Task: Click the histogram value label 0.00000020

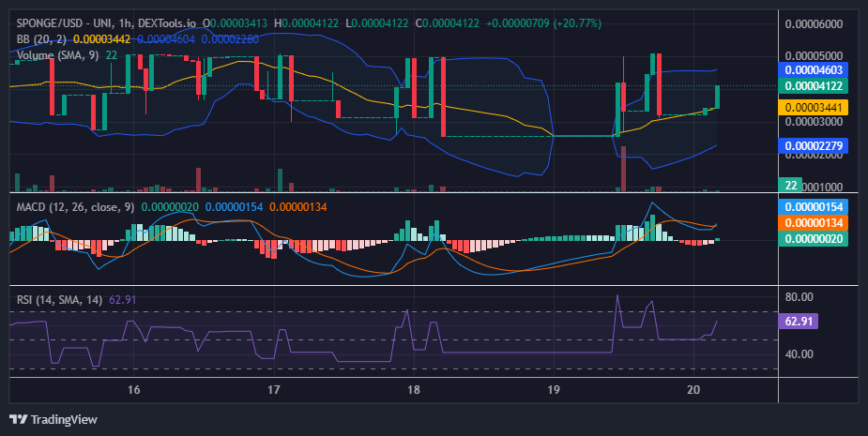Action: click(x=814, y=239)
